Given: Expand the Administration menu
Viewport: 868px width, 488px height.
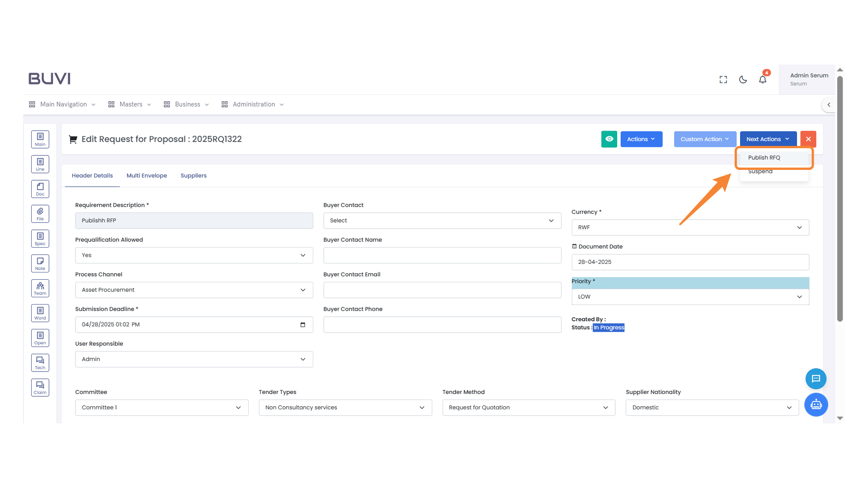Looking at the screenshot, I should click(x=253, y=104).
